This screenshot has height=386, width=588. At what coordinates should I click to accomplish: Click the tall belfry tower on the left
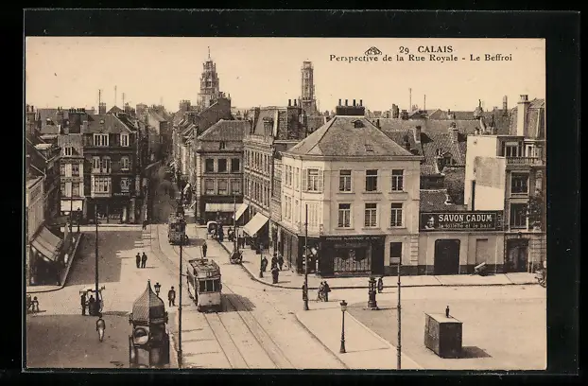pos(209,81)
